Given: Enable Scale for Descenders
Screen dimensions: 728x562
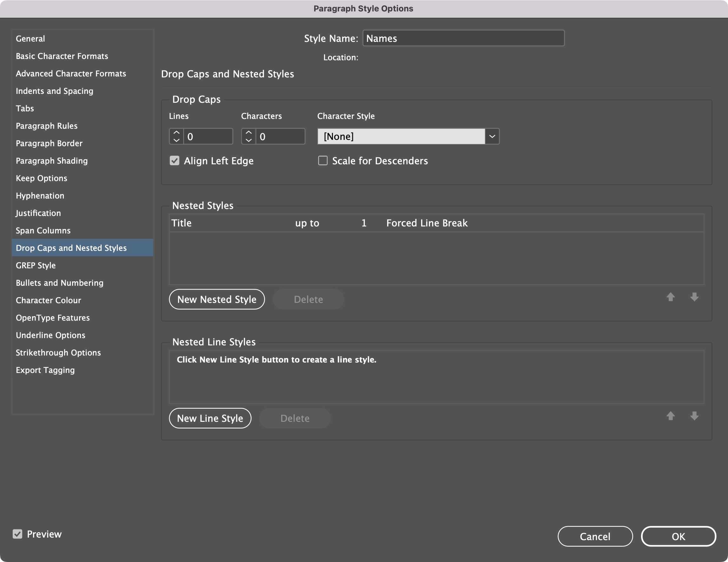Looking at the screenshot, I should (323, 161).
